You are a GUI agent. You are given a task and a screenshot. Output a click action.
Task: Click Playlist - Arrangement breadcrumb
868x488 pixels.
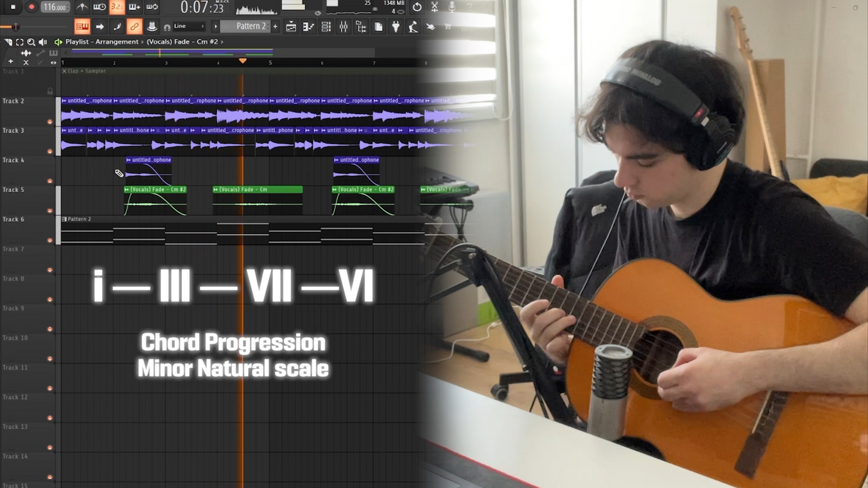coord(102,42)
